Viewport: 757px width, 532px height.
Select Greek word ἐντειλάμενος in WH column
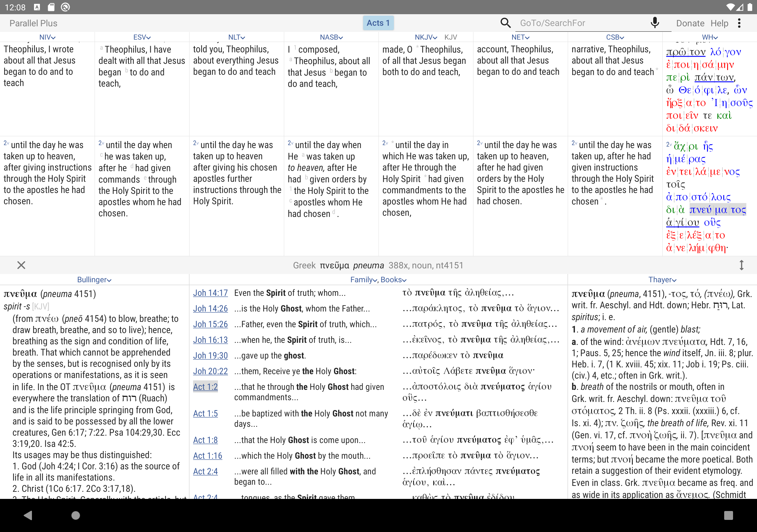point(703,172)
